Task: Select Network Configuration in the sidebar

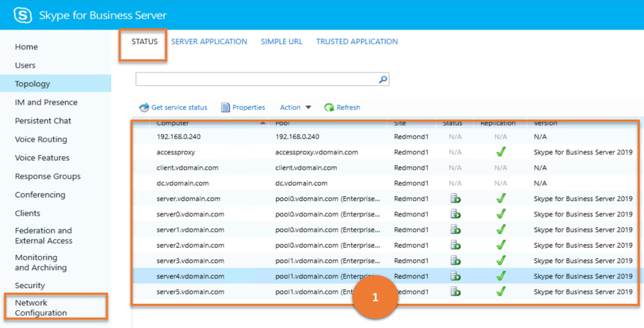Action: coord(41,308)
